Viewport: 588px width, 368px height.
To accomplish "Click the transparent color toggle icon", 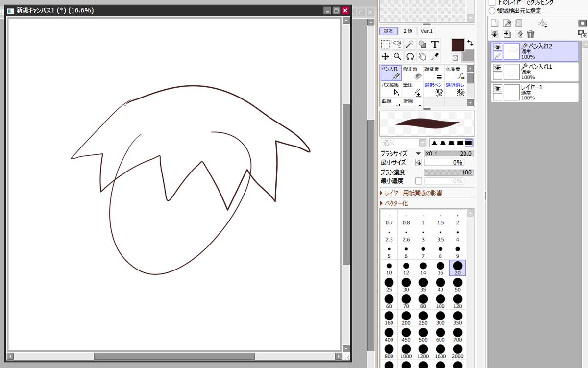I will (x=455, y=57).
